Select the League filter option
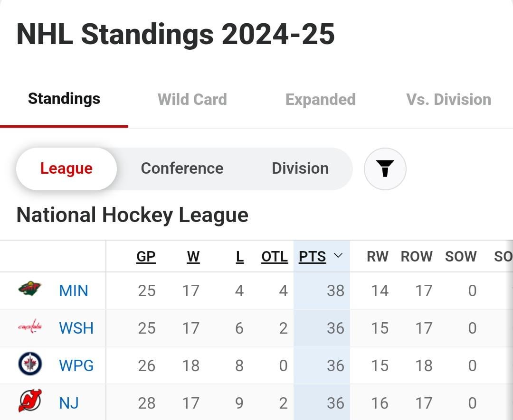Screen dimensions: 513x420 (x=66, y=168)
